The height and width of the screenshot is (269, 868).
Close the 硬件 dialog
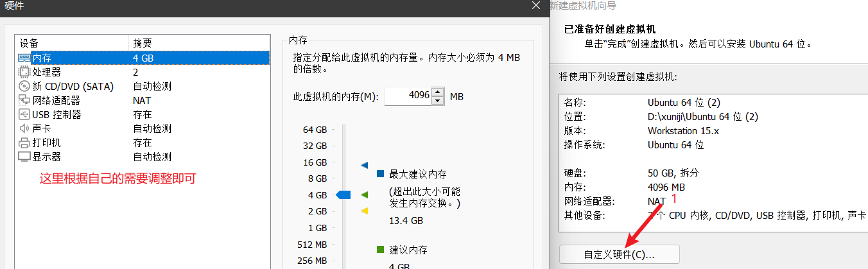click(536, 6)
